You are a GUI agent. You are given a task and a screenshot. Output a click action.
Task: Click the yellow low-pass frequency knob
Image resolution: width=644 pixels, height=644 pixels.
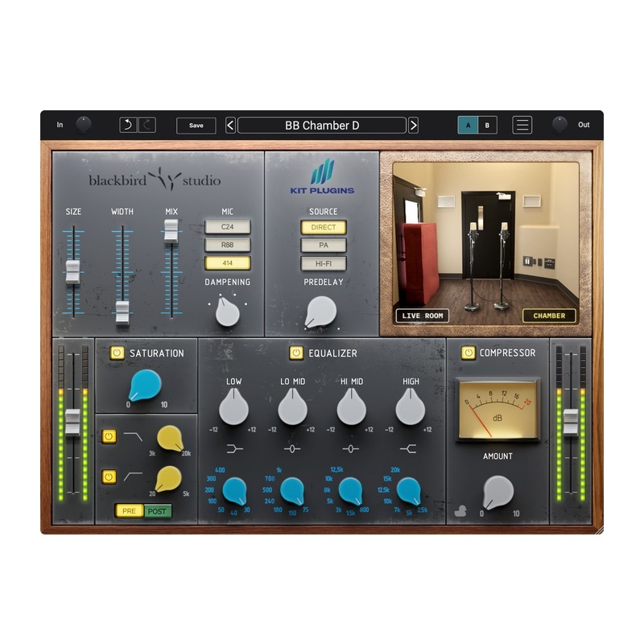(x=170, y=439)
